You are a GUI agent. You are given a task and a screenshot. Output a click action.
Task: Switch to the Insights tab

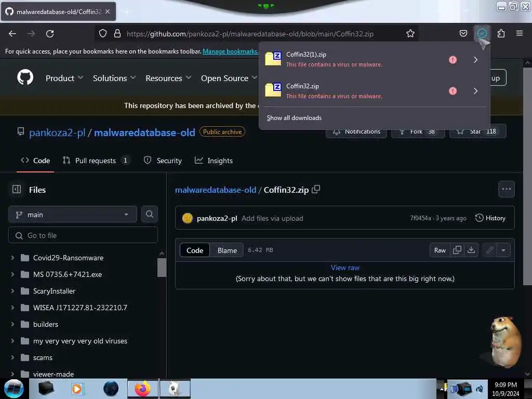[214, 161]
